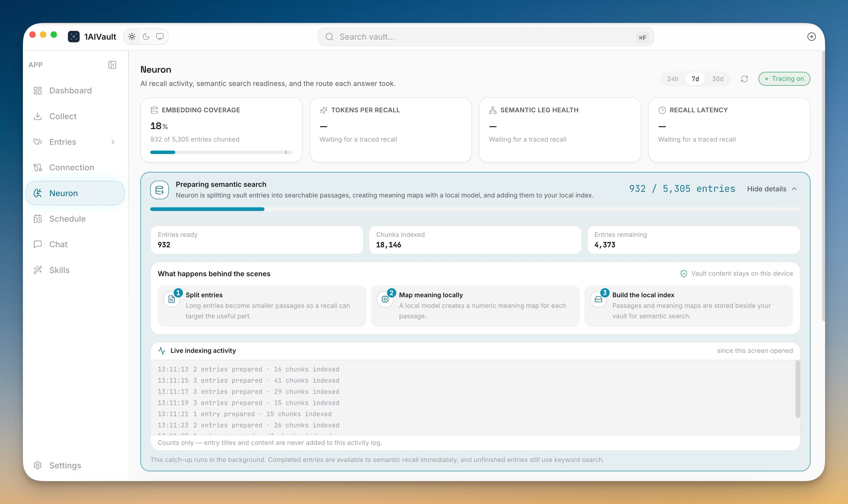Screen dimensions: 848x504
Task: Click the 'since this screen opened' label
Action: (755, 350)
